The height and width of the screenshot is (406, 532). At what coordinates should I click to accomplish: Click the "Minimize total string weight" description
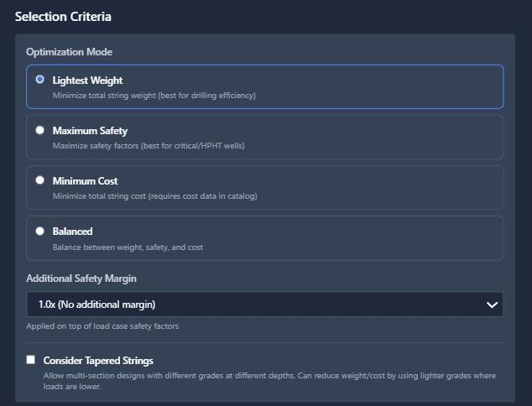pos(154,96)
